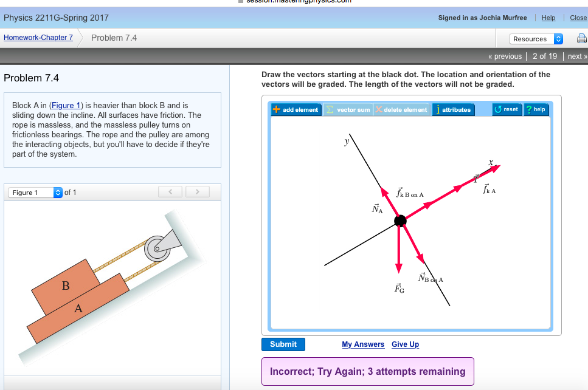
Task: Click the x axis label
Action: tap(491, 162)
